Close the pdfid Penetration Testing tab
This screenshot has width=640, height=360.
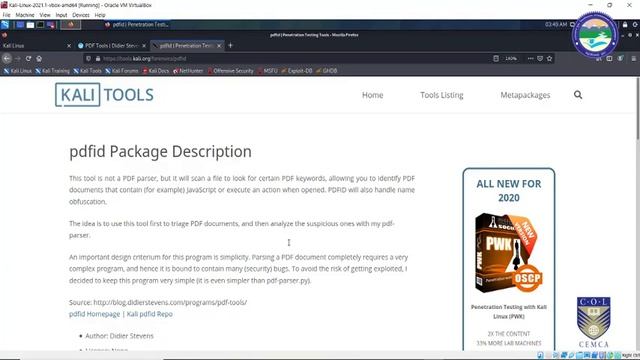tap(219, 46)
